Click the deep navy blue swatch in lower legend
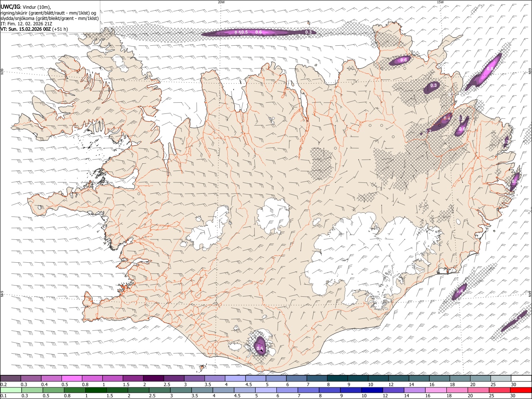This screenshot has width=532, height=399. 371,390
